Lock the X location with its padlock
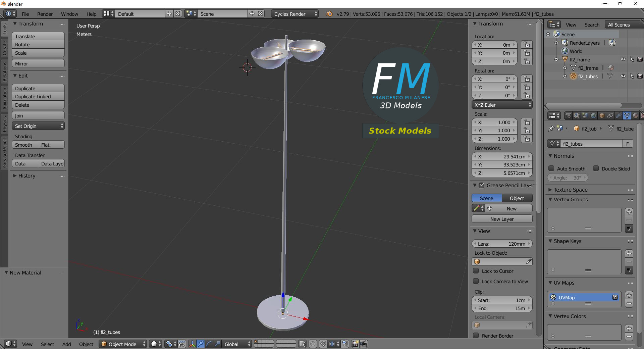 (527, 45)
